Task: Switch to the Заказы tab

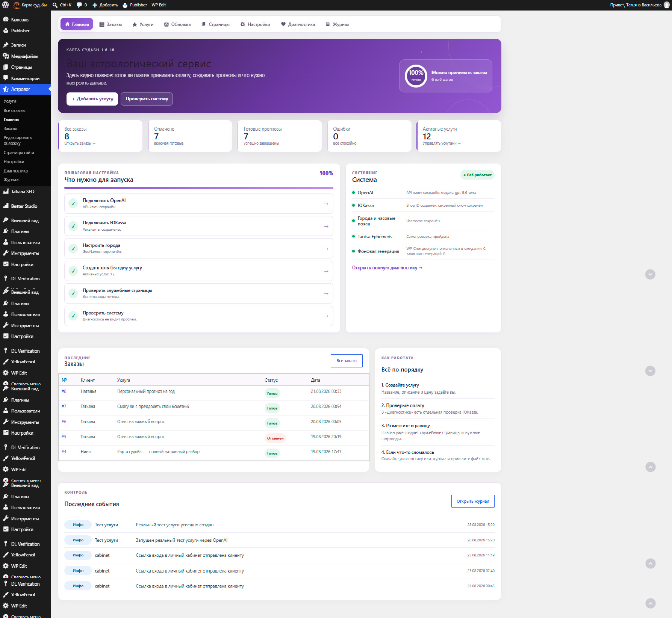Action: [x=110, y=24]
